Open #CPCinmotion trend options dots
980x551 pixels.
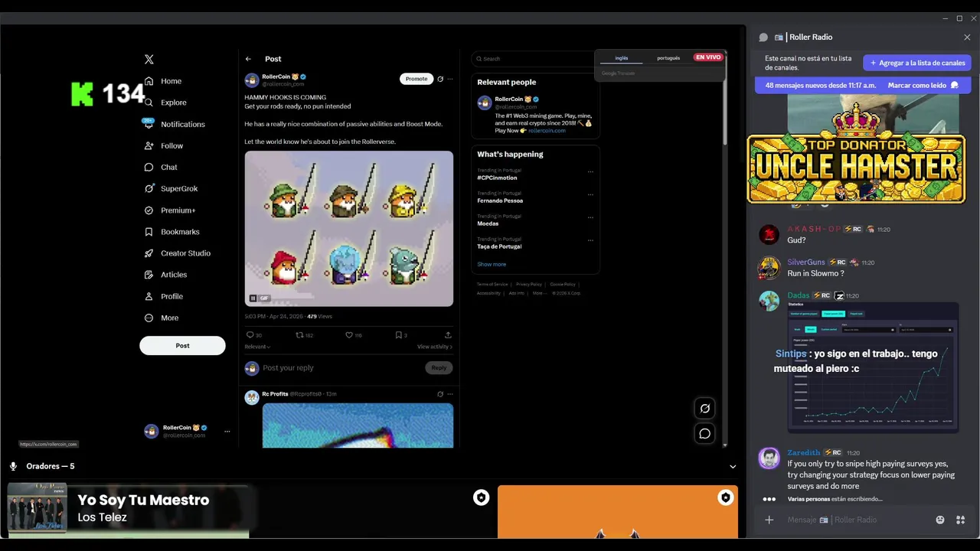(x=590, y=171)
